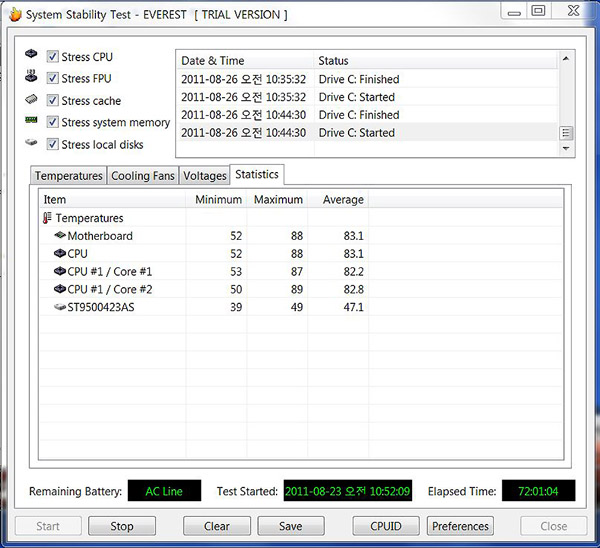The height and width of the screenshot is (548, 600).
Task: Click the log scrollbar thumb
Action: 566,133
